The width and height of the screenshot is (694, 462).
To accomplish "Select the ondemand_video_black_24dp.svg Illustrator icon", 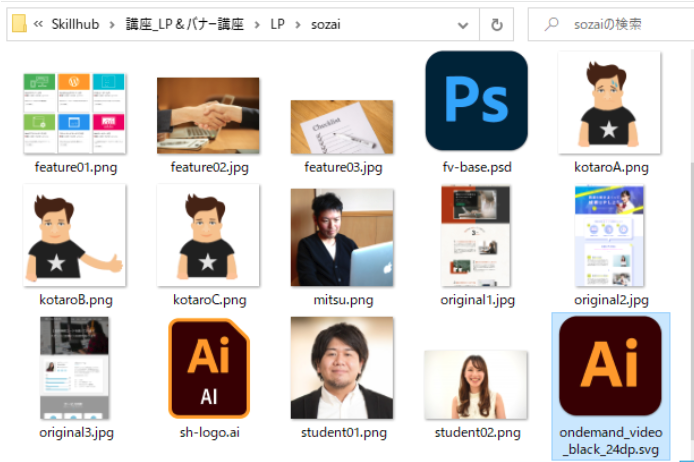I will 610,366.
